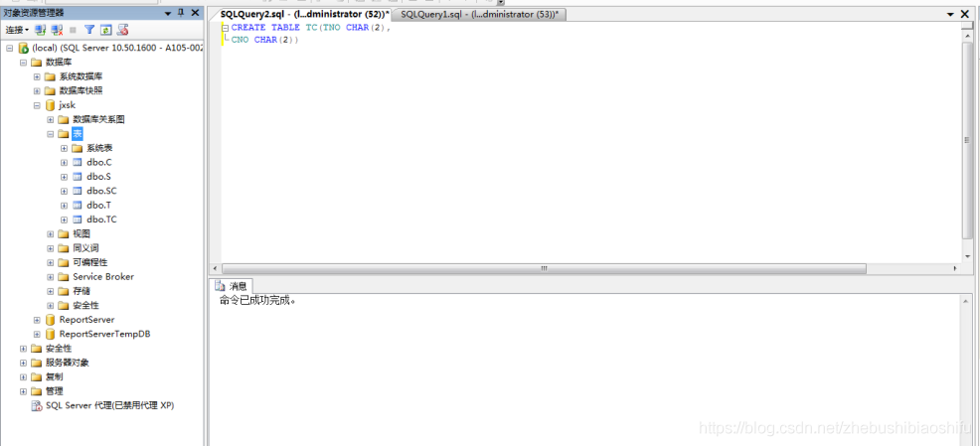Click the blue filter funnel icon
Image resolution: width=980 pixels, height=446 pixels.
click(x=89, y=30)
